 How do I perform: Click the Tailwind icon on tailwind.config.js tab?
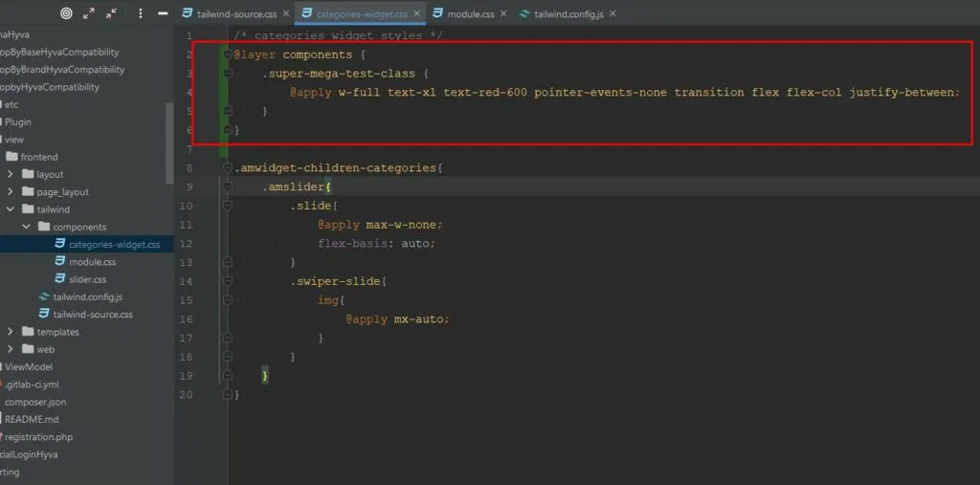tap(525, 14)
